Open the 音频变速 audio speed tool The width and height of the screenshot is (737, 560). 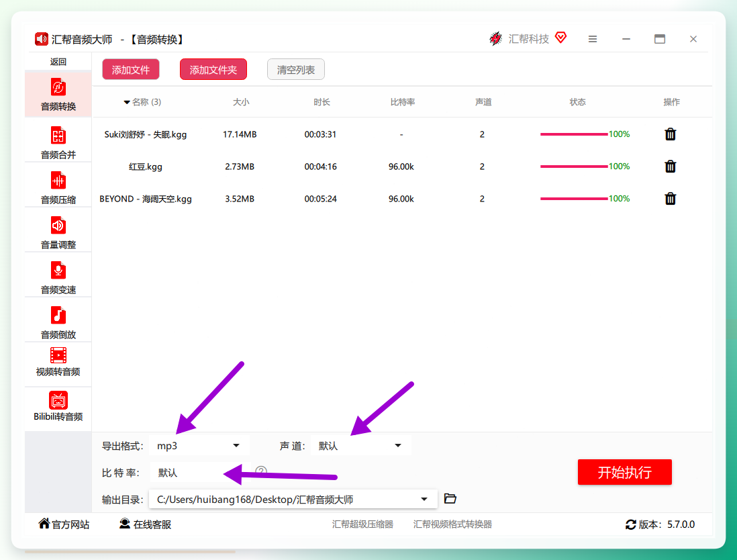(x=58, y=278)
